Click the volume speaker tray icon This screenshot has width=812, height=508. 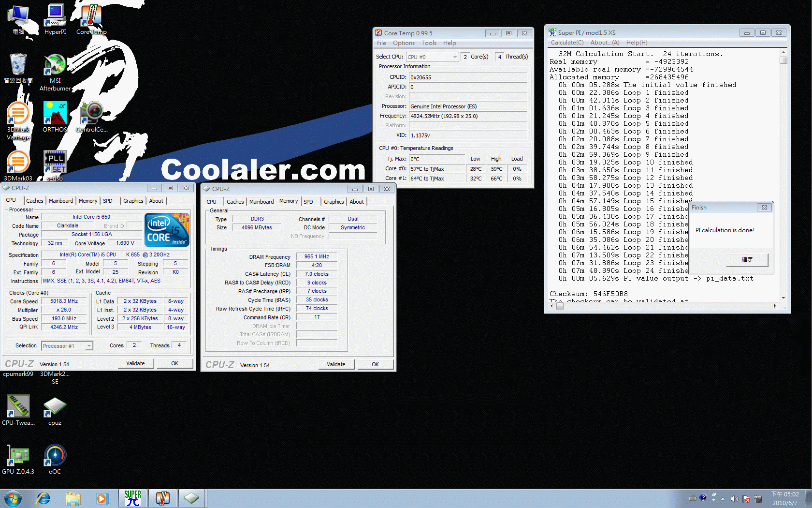click(x=734, y=499)
